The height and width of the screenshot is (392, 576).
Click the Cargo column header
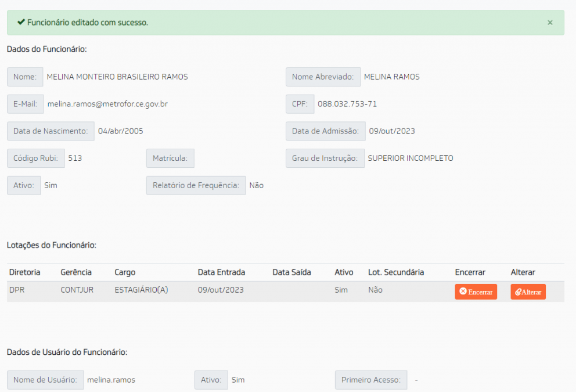(125, 272)
